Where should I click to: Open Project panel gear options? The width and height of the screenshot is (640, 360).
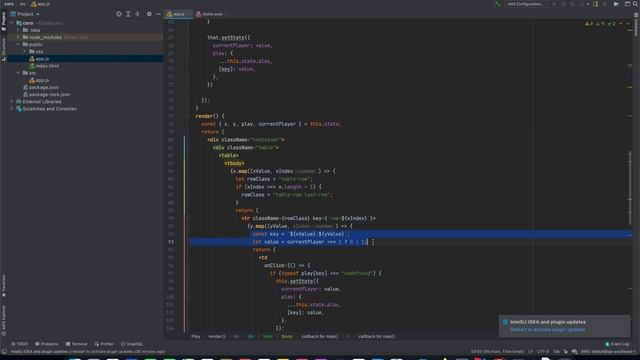coord(149,14)
